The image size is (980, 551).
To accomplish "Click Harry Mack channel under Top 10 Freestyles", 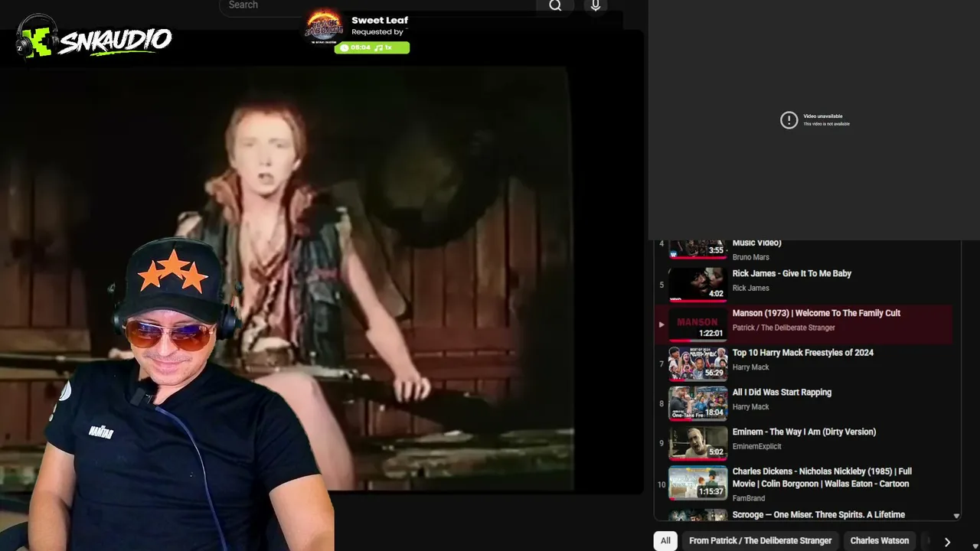I will pos(750,367).
